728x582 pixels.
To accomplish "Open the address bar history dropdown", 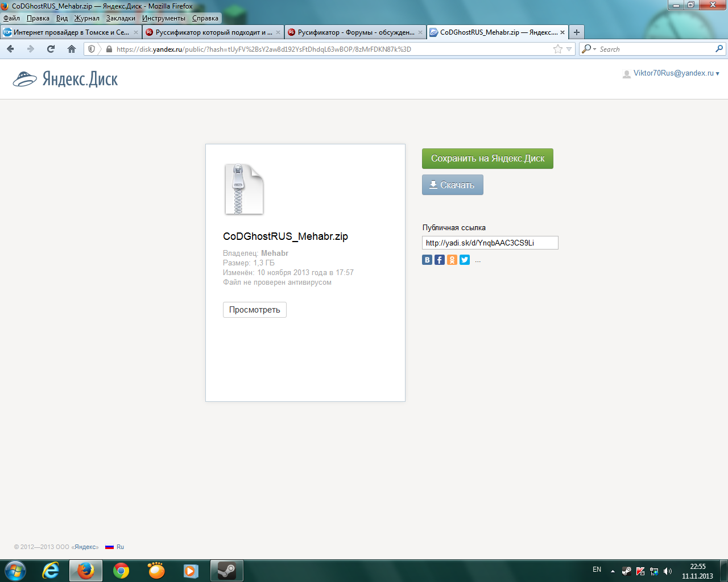I will [x=569, y=49].
